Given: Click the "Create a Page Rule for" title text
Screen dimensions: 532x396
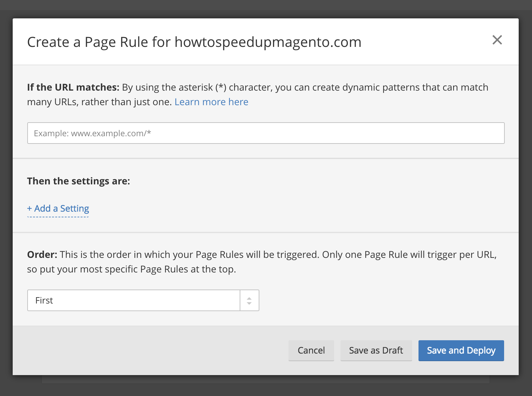Looking at the screenshot, I should click(x=99, y=42).
